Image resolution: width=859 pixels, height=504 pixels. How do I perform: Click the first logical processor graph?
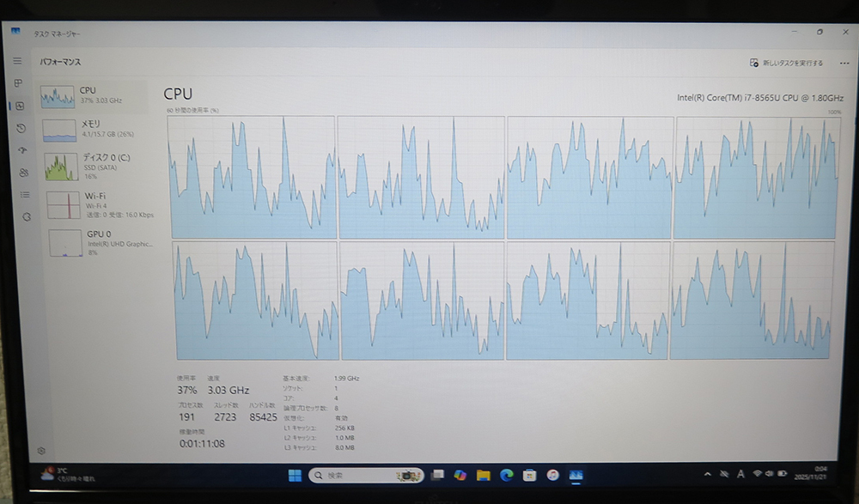[252, 177]
